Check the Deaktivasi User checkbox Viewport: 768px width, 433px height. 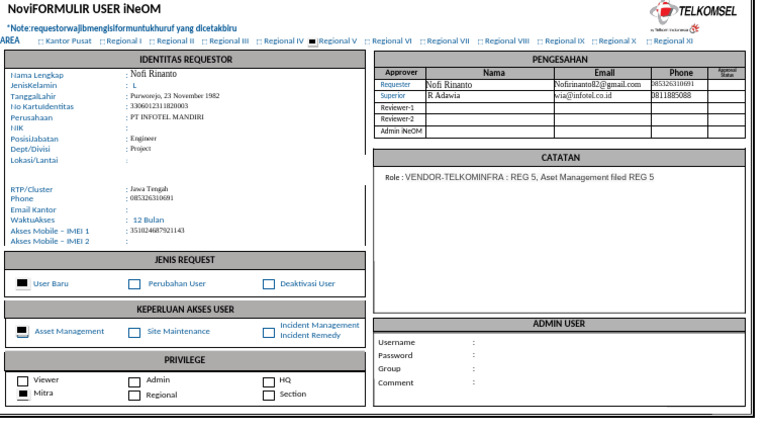click(268, 284)
